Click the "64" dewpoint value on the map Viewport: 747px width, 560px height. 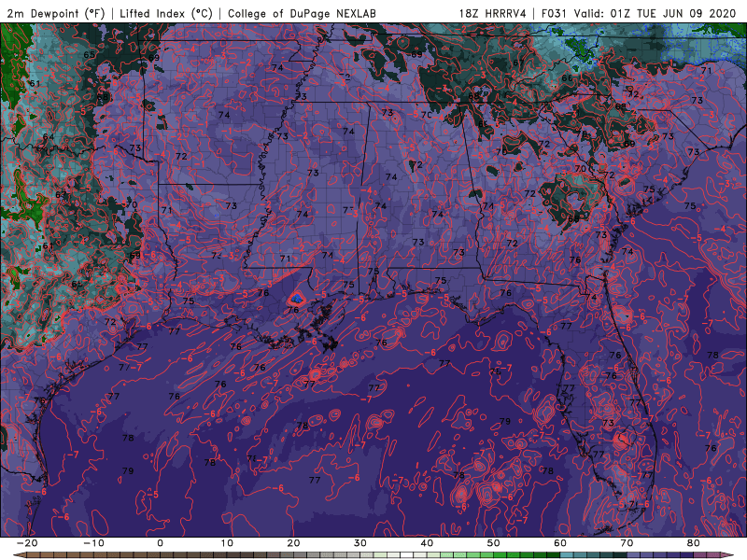tap(49, 137)
